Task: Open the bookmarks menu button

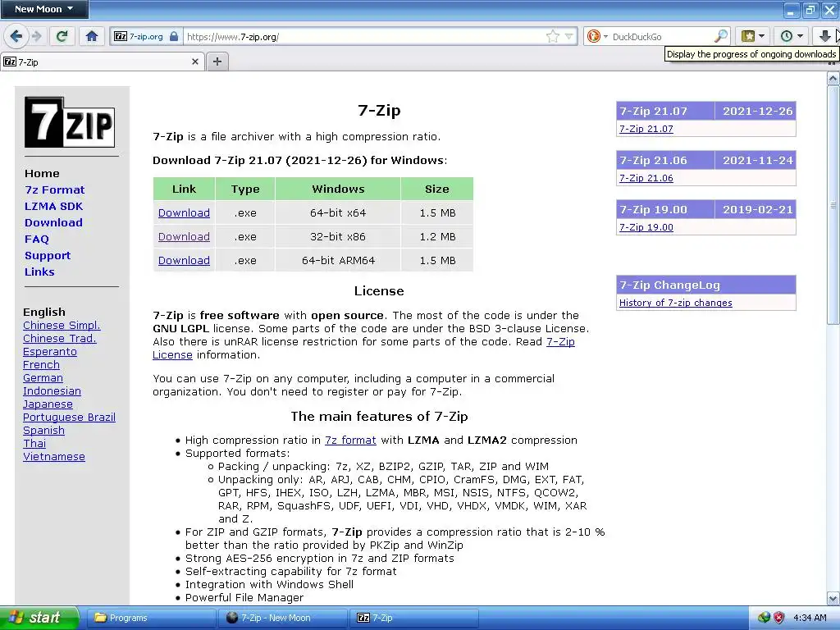Action: point(752,36)
